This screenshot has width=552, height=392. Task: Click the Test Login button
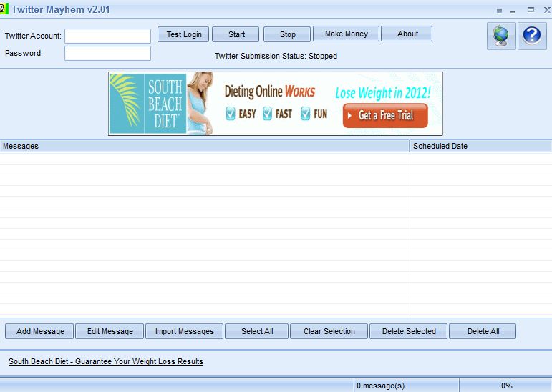183,34
